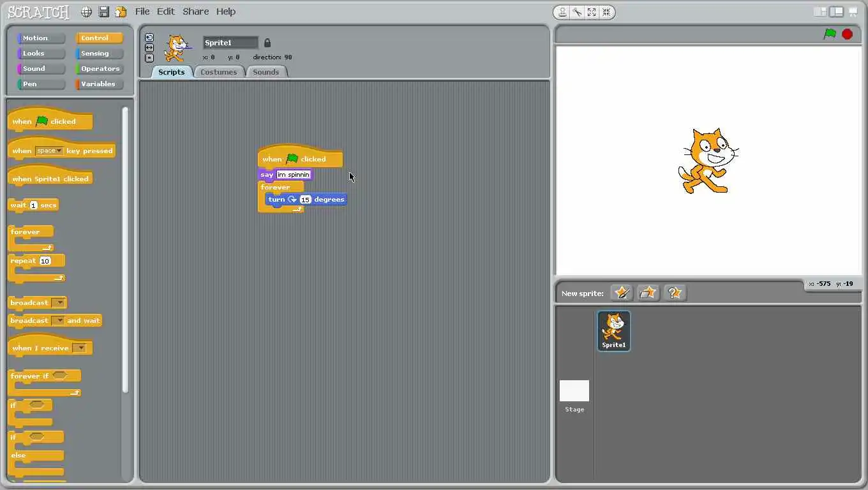Viewport: 868px width, 490px height.
Task: Click the share project icon in toolbar
Action: (x=121, y=11)
